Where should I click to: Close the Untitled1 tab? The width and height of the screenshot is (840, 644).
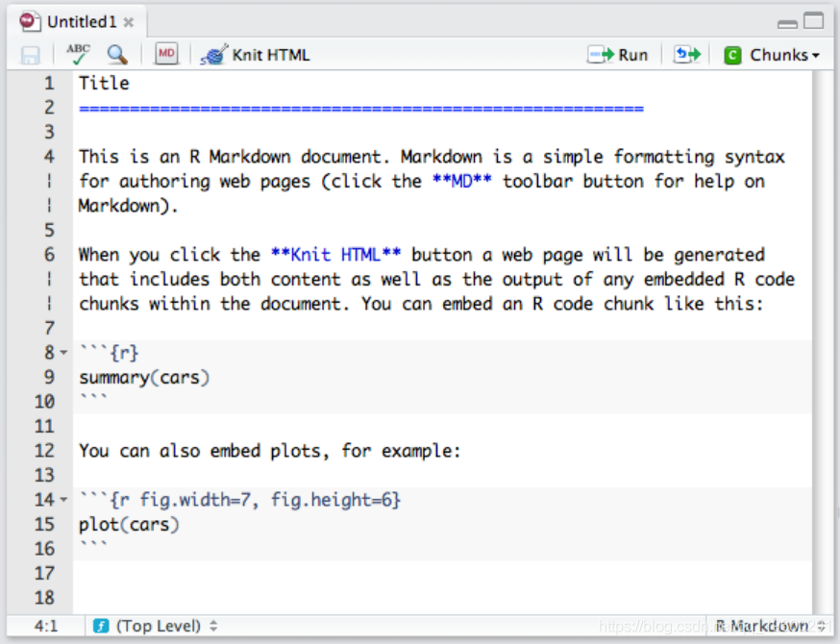[129, 22]
